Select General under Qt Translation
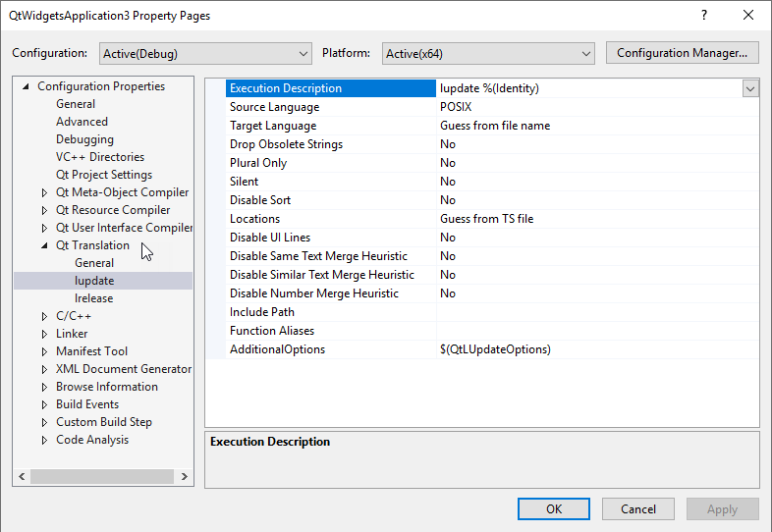This screenshot has width=772, height=532. (x=94, y=263)
